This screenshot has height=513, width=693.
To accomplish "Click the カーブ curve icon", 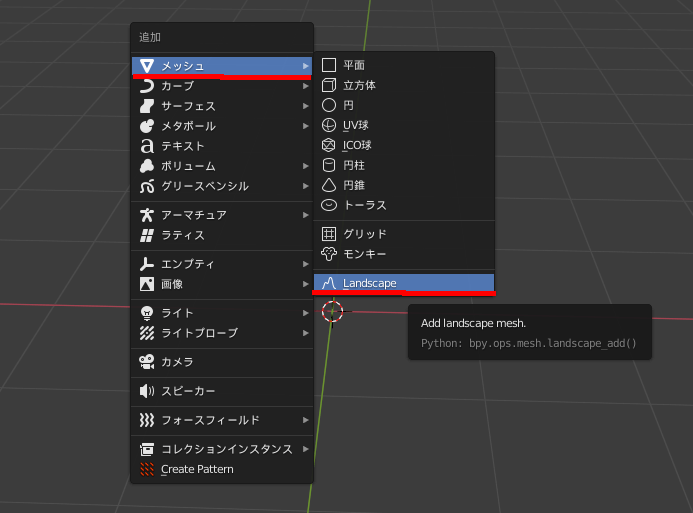I will pyautogui.click(x=147, y=86).
